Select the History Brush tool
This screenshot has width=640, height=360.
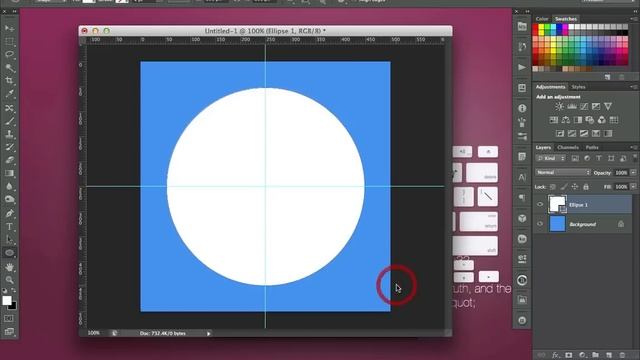point(9,147)
